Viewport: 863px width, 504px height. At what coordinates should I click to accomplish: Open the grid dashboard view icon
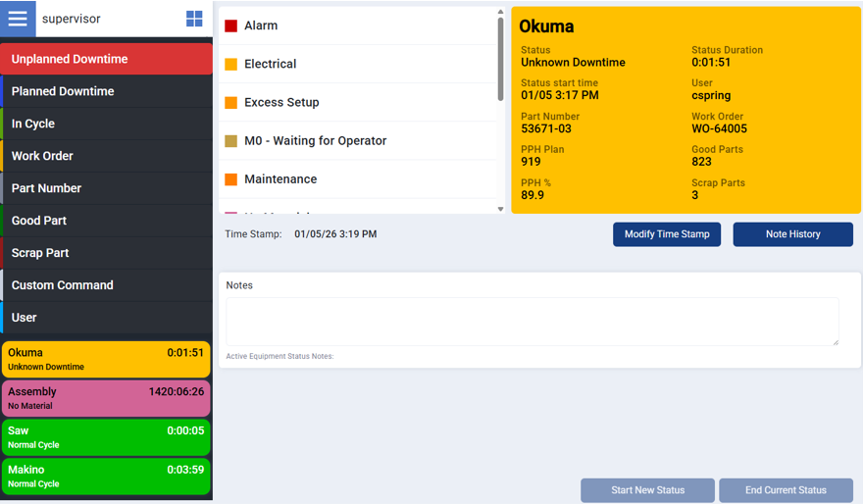coord(194,19)
